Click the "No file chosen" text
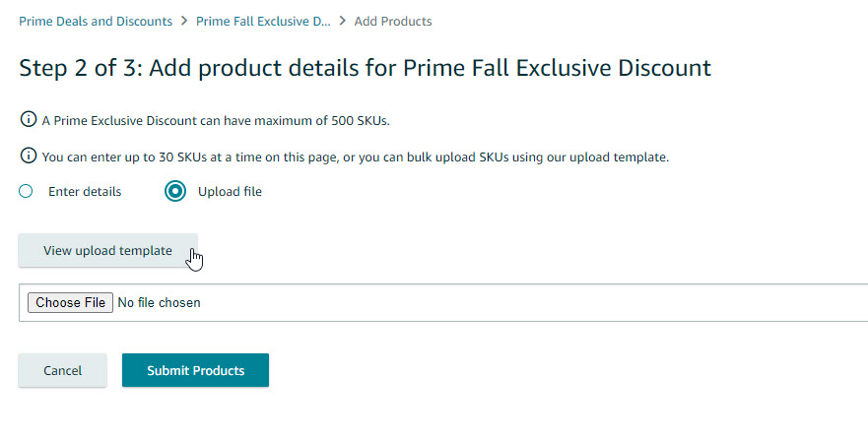The height and width of the screenshot is (438, 868). pyautogui.click(x=159, y=303)
